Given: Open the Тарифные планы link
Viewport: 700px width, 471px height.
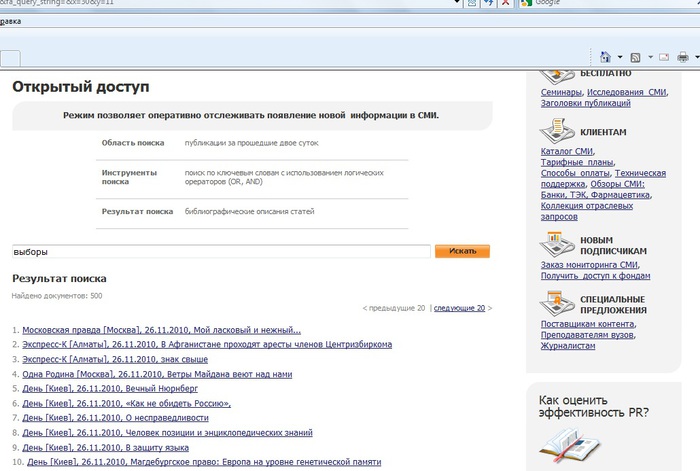Looking at the screenshot, I should [x=577, y=162].
